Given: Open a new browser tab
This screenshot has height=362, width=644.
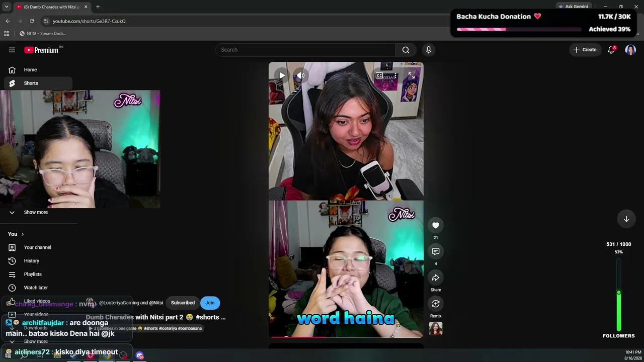Looking at the screenshot, I should point(98,7).
